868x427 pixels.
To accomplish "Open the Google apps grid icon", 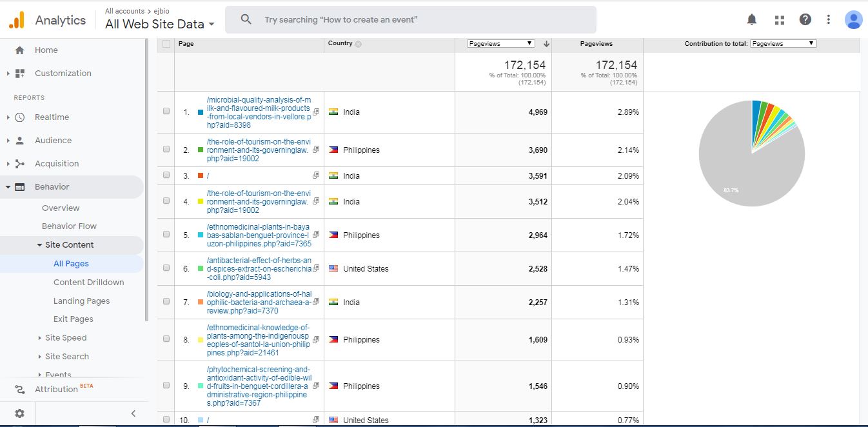I will point(779,19).
